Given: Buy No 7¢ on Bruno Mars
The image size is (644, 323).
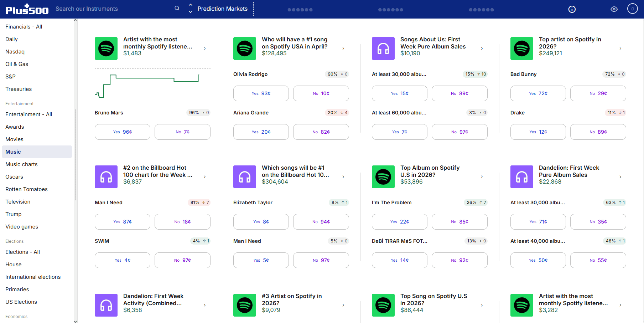Looking at the screenshot, I should (x=182, y=132).
